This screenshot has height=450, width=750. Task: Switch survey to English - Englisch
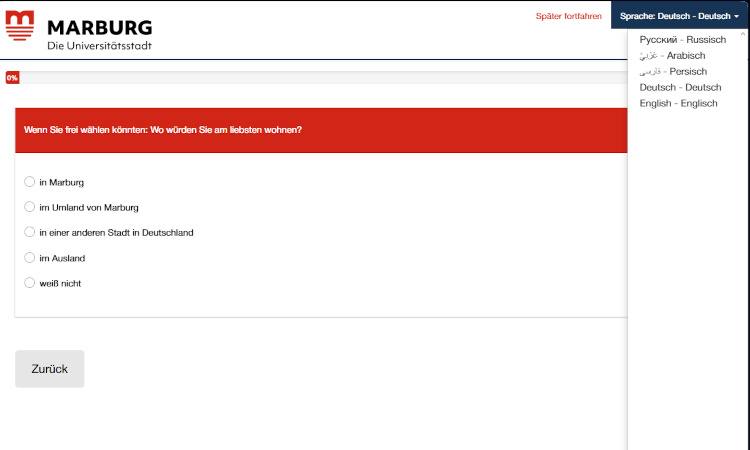coord(680,104)
